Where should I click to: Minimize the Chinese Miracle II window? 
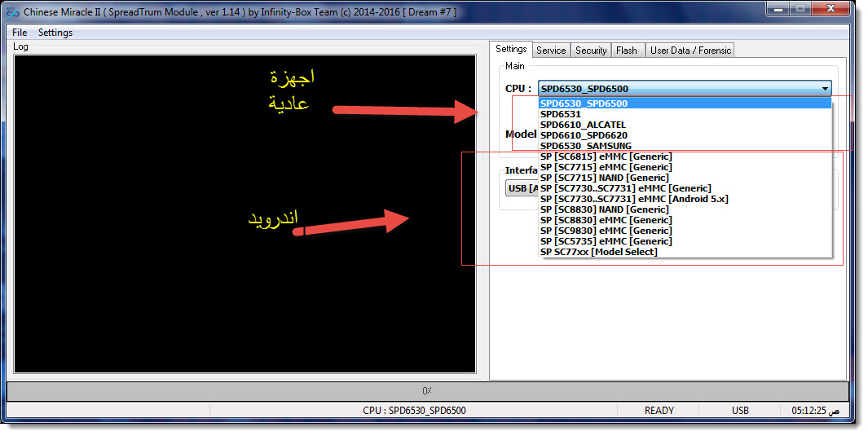[x=778, y=9]
